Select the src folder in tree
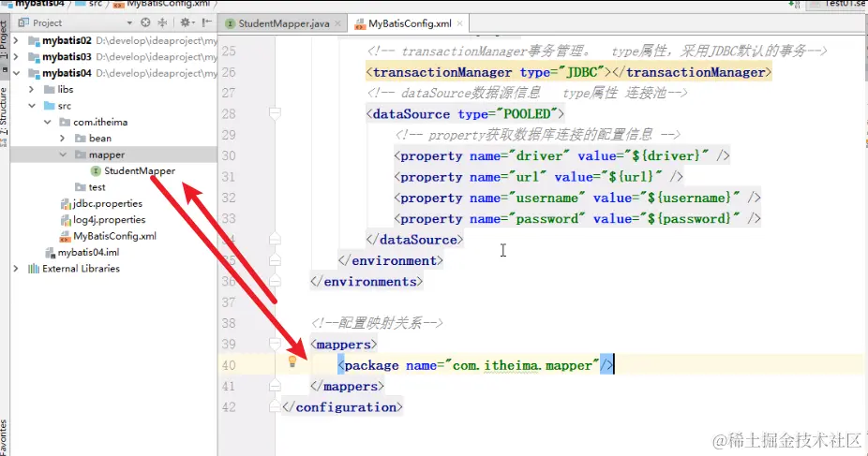 (x=65, y=106)
